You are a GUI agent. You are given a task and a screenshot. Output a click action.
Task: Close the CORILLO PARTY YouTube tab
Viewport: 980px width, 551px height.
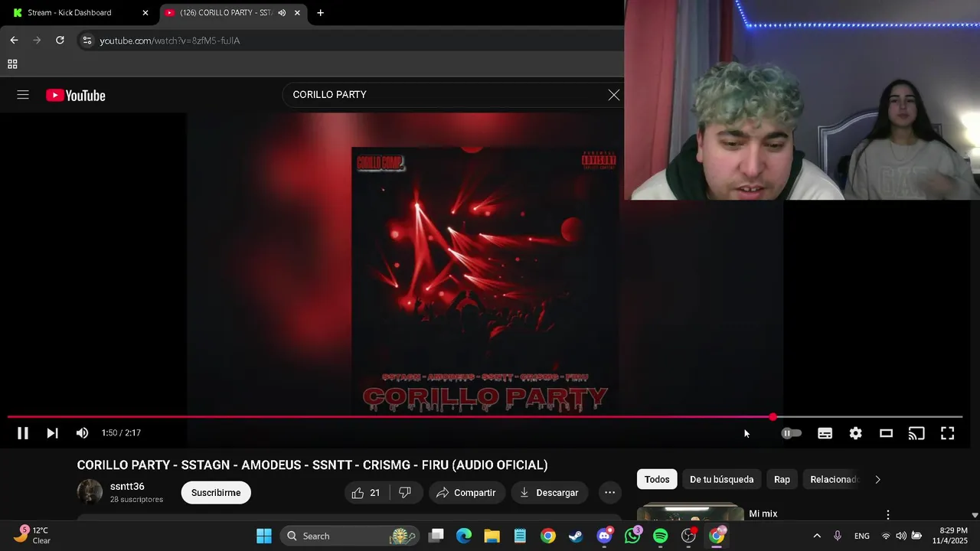(x=297, y=13)
